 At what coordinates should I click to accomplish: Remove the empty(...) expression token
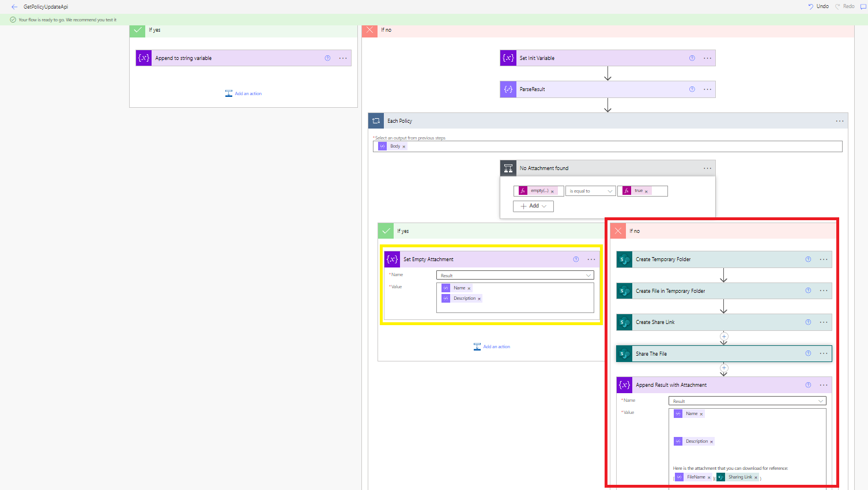[552, 191]
